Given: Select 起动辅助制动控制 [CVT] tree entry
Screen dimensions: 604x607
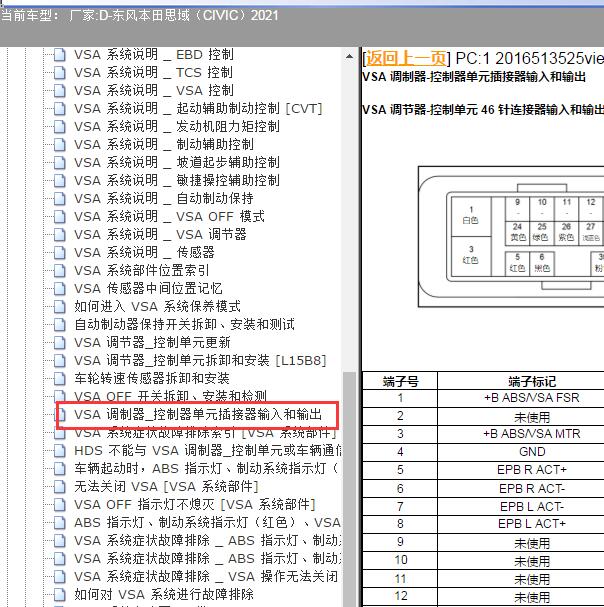Looking at the screenshot, I should click(x=198, y=108).
